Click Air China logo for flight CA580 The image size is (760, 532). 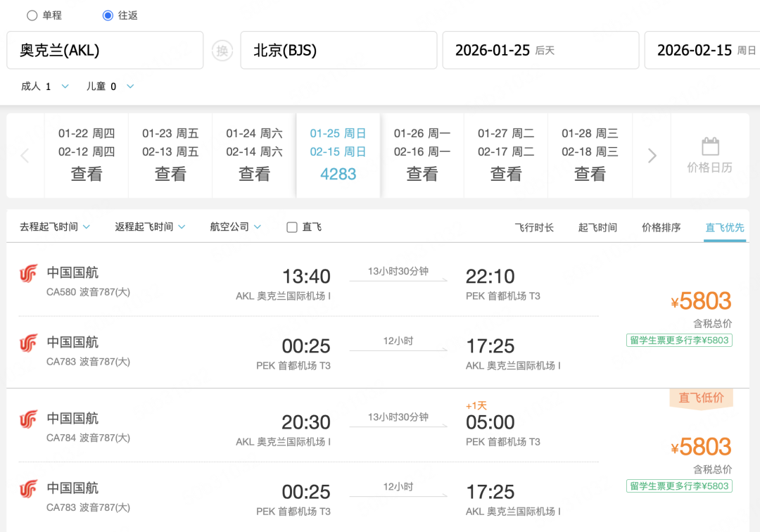[x=28, y=274]
